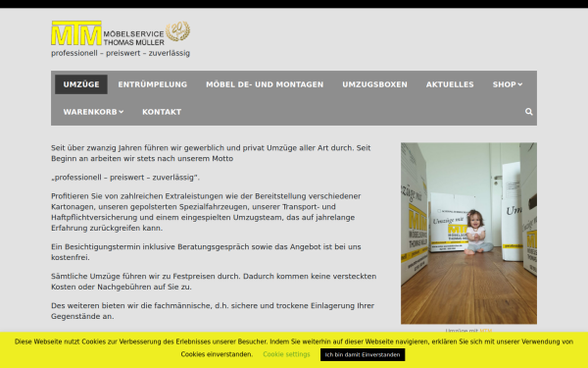
Task: Click paragraph starting 'Sämtliche Umzüge führen wir'
Action: coord(214,282)
